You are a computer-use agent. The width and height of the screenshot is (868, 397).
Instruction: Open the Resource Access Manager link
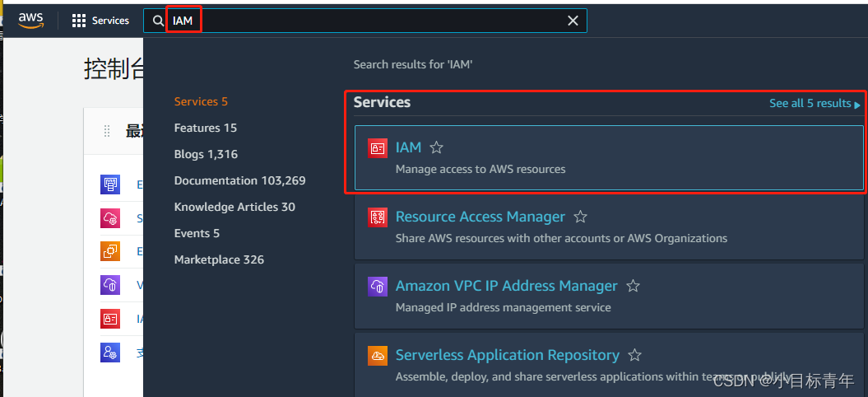(480, 217)
